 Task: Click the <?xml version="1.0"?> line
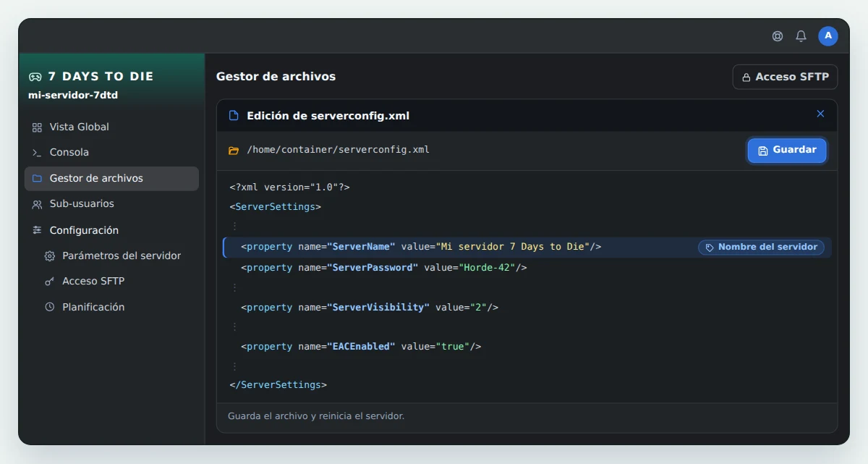tap(289, 187)
